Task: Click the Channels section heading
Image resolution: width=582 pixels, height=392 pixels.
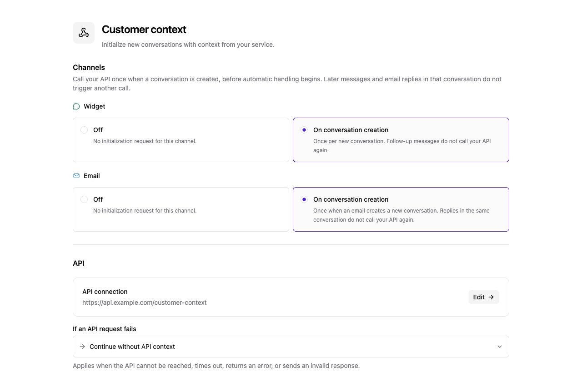Action: tap(89, 67)
